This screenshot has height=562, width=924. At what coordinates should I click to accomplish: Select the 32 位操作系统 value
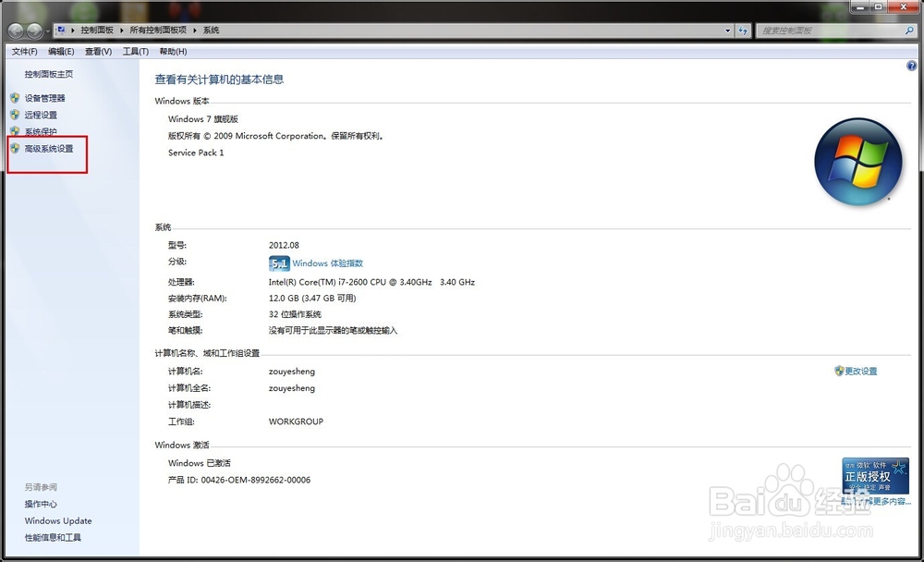[x=295, y=314]
